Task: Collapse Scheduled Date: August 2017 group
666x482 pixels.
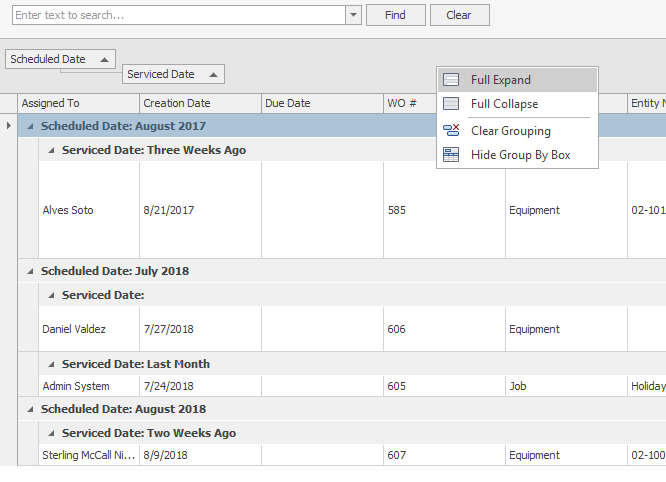Action: point(30,126)
